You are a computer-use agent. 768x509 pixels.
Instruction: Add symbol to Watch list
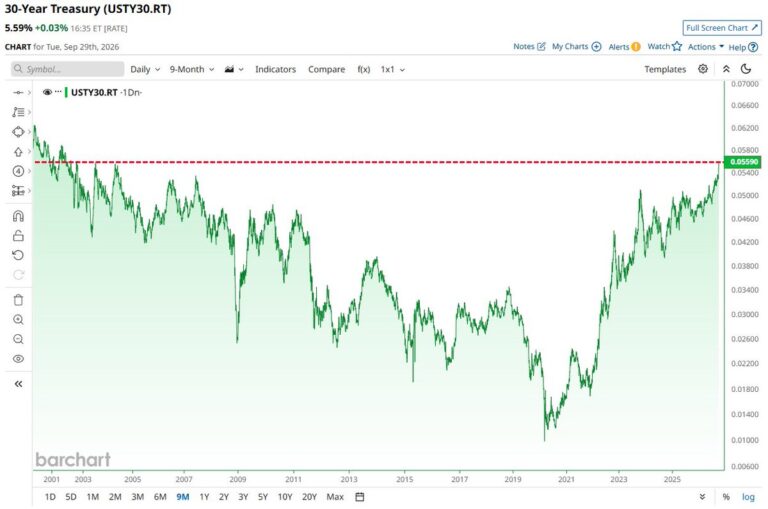pyautogui.click(x=664, y=47)
